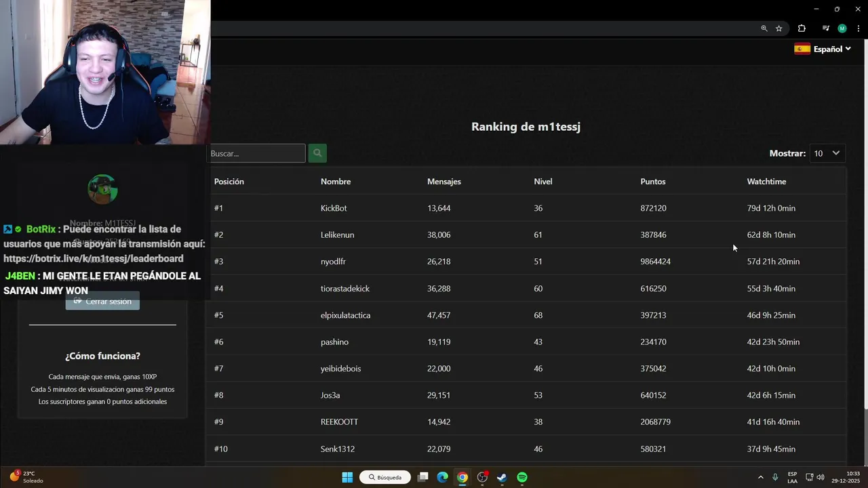Click the watchtime 79d 12h 0min
The height and width of the screenshot is (488, 868).
point(771,208)
